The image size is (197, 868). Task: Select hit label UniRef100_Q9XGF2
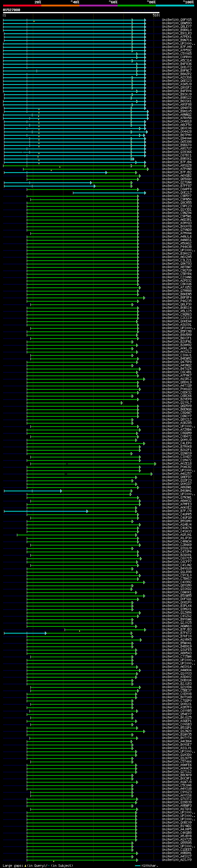pyautogui.click(x=177, y=88)
